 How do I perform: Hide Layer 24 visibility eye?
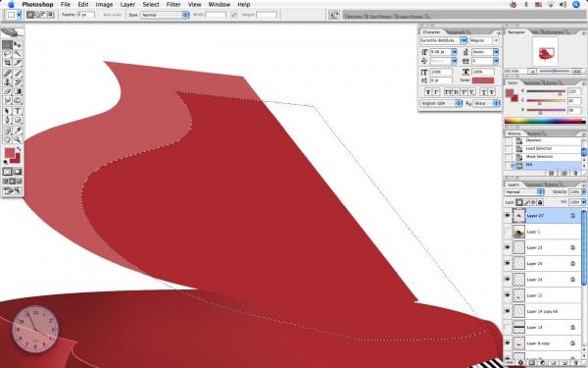(x=508, y=280)
